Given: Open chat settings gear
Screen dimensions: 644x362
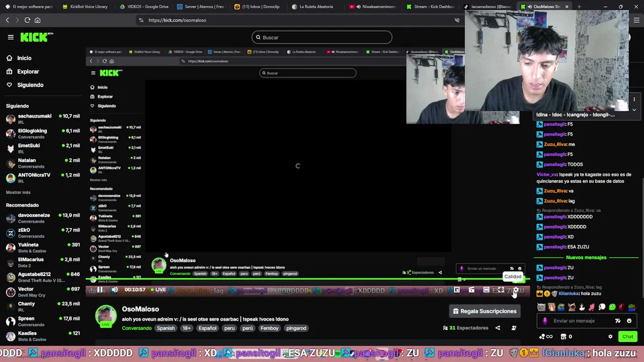Looking at the screenshot, I should pos(610,337).
